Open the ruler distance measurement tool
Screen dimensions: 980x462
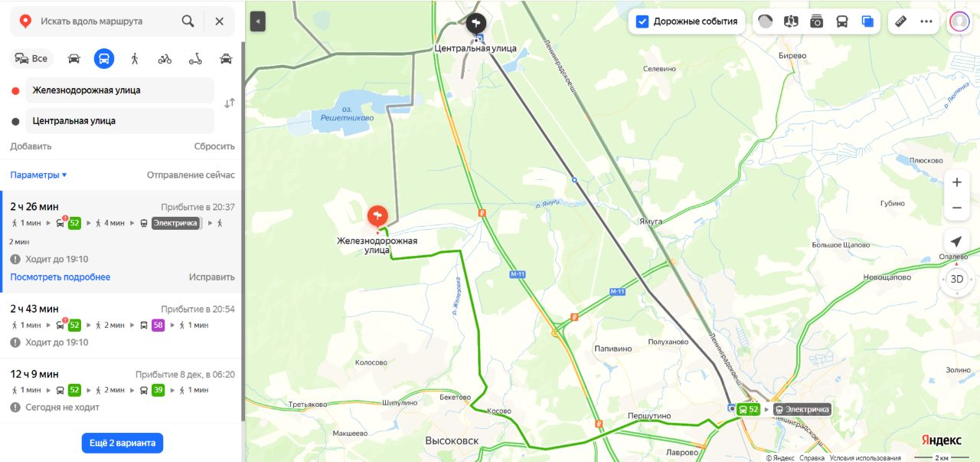(901, 21)
